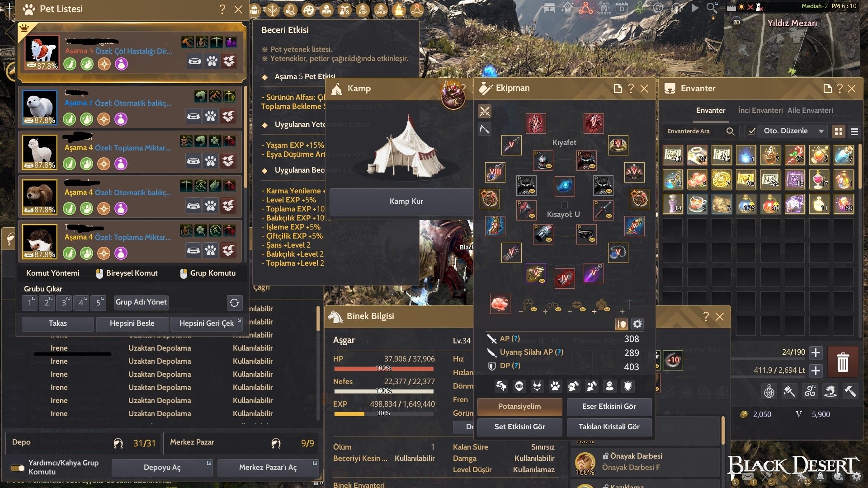868x488 pixels.
Task: Click the refresh icon in pet group panel
Action: click(x=234, y=303)
